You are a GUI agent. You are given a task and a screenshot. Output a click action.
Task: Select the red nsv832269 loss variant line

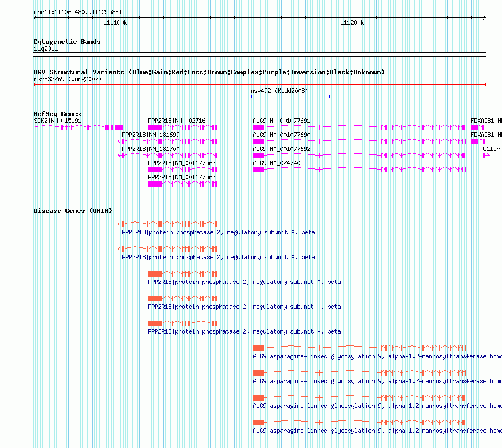[259, 85]
